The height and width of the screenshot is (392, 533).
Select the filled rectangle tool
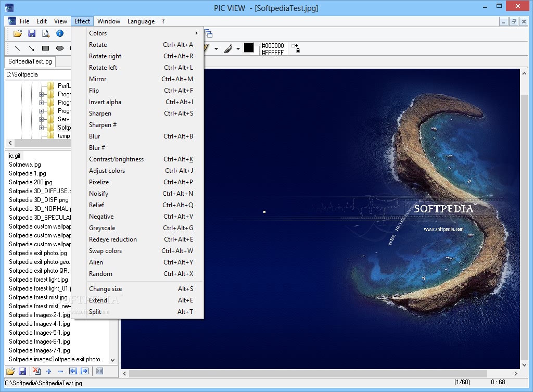(x=46, y=48)
